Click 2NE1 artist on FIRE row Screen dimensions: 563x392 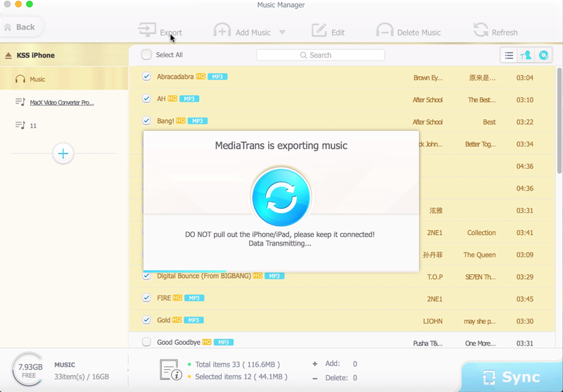[434, 299]
